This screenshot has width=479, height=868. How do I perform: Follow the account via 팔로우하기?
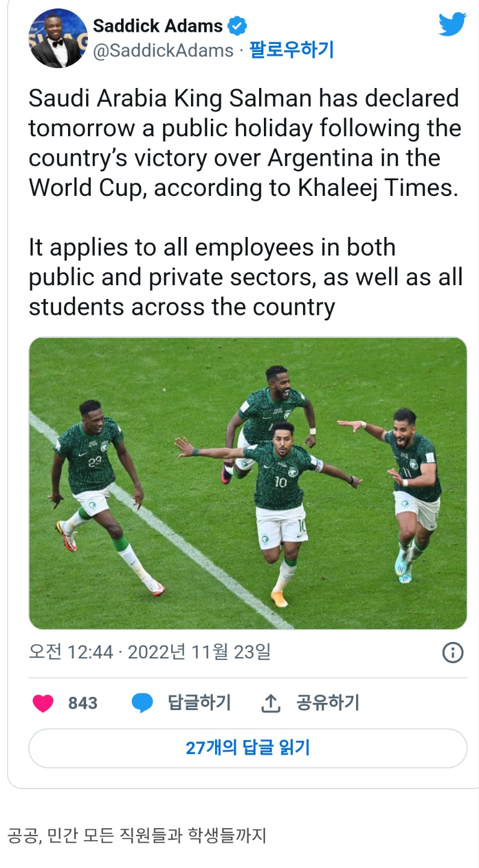pyautogui.click(x=292, y=50)
